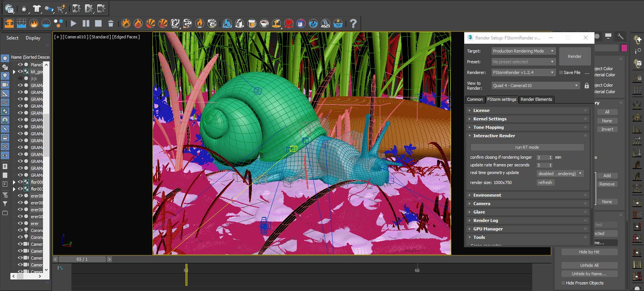Click the beer mug preset icon
This screenshot has height=291, width=644.
pos(252,23)
